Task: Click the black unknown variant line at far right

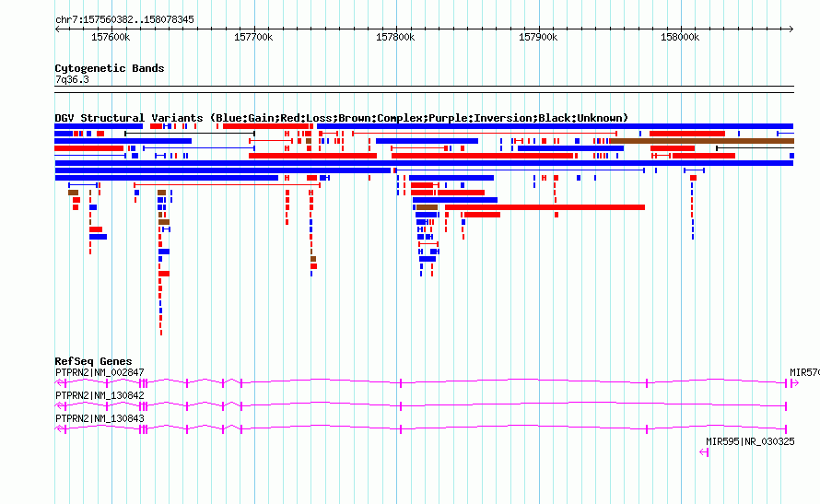Action: [x=756, y=148]
